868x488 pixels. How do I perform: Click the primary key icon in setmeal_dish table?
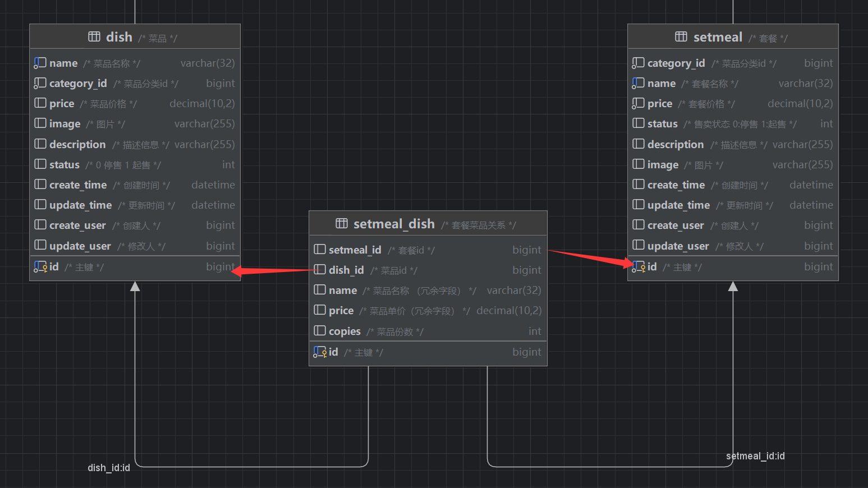pos(319,352)
